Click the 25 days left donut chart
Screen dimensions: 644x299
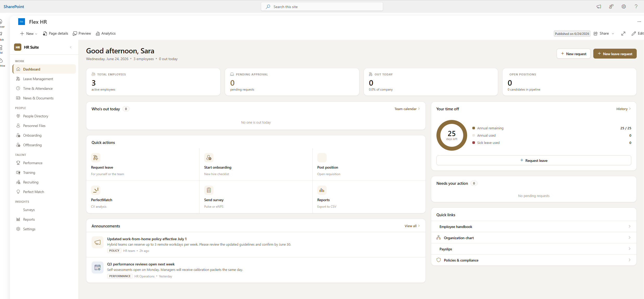coord(452,135)
